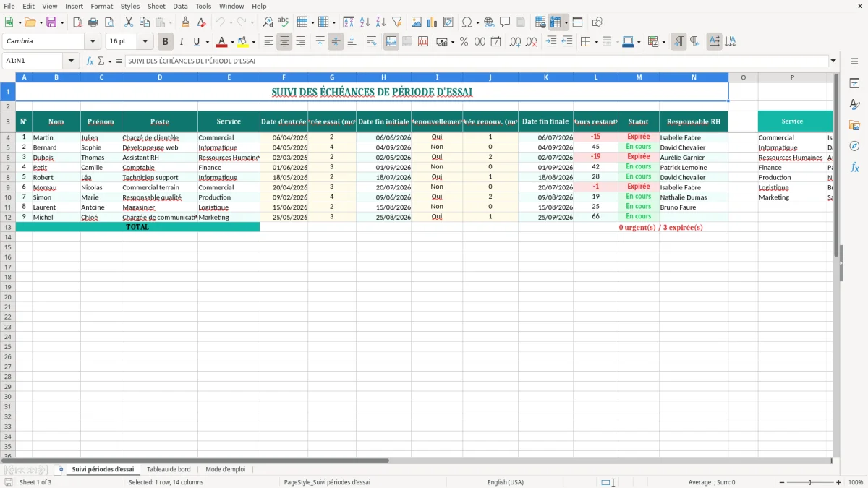Insert a hyperlink
The height and width of the screenshot is (488, 868).
tap(489, 22)
